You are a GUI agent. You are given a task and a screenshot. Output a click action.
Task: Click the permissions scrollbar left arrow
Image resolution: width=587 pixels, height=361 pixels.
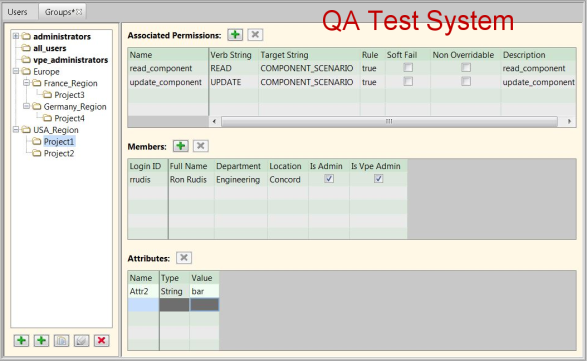click(x=214, y=121)
